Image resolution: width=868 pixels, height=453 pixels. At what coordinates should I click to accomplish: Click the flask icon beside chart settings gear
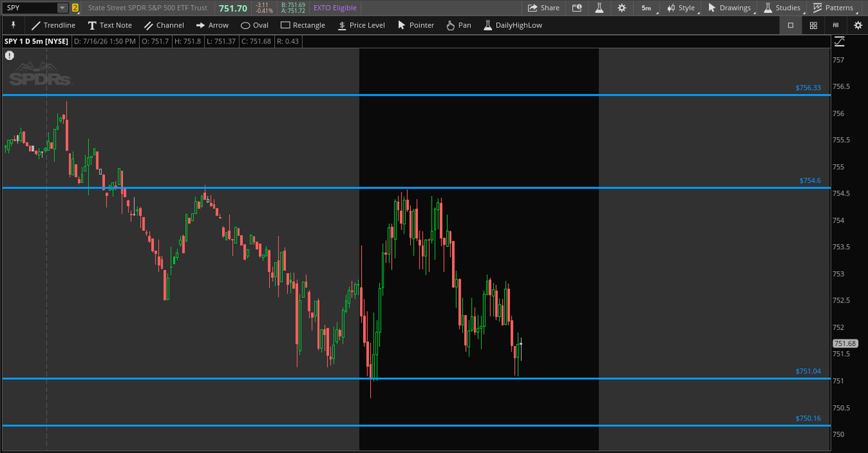pyautogui.click(x=599, y=8)
